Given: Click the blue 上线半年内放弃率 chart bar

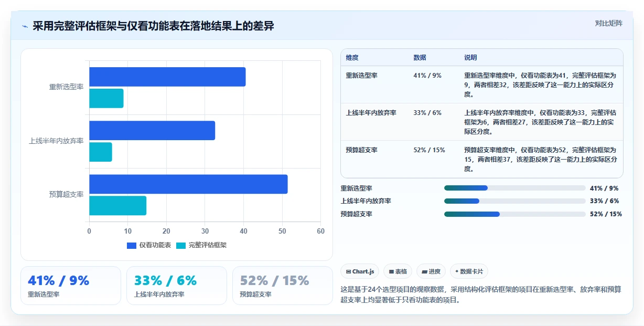Looking at the screenshot, I should [152, 131].
